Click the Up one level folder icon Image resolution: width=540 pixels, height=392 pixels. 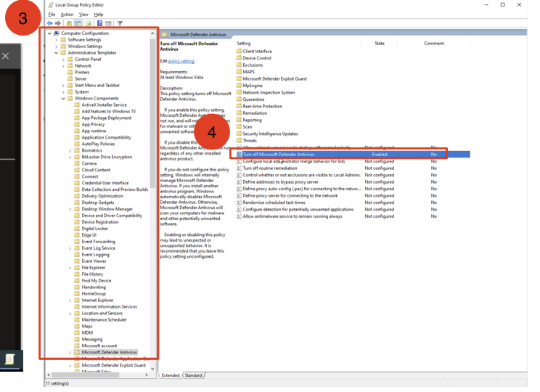(x=69, y=23)
